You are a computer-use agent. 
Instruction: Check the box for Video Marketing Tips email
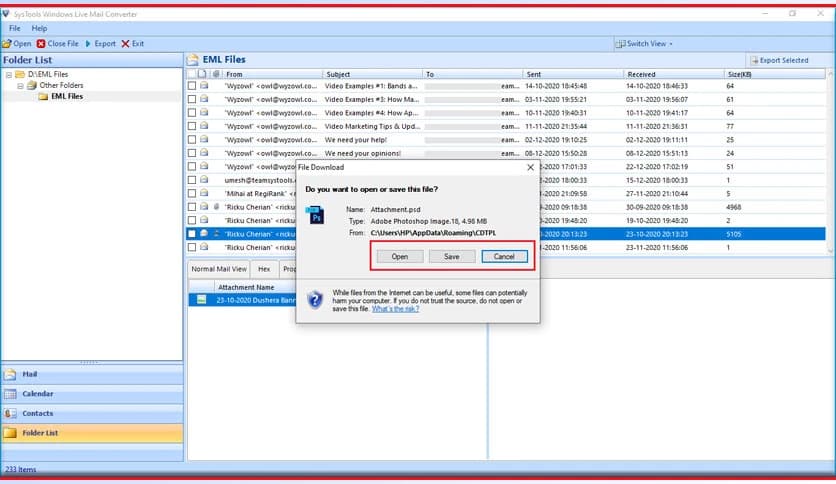(192, 126)
